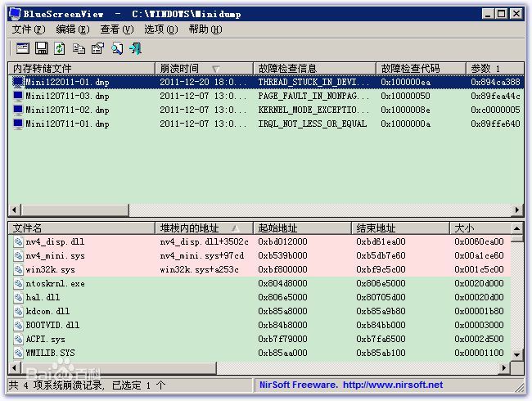Select the ntoskrnl.exe driver row
Viewport: 532px width, 401px height.
[x=49, y=284]
